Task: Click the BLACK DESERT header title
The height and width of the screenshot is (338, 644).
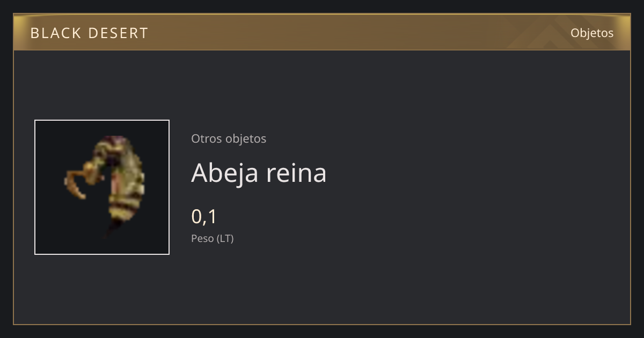Action: [x=89, y=33]
